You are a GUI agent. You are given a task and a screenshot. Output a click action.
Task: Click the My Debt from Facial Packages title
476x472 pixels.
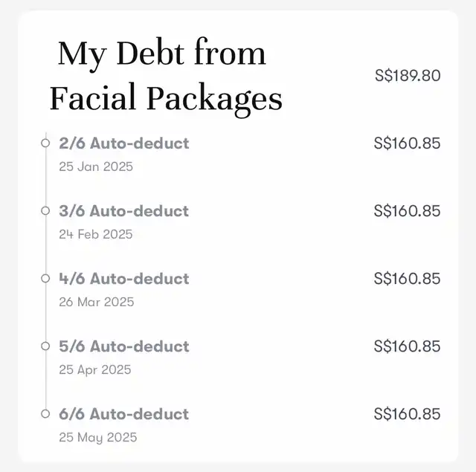165,76
